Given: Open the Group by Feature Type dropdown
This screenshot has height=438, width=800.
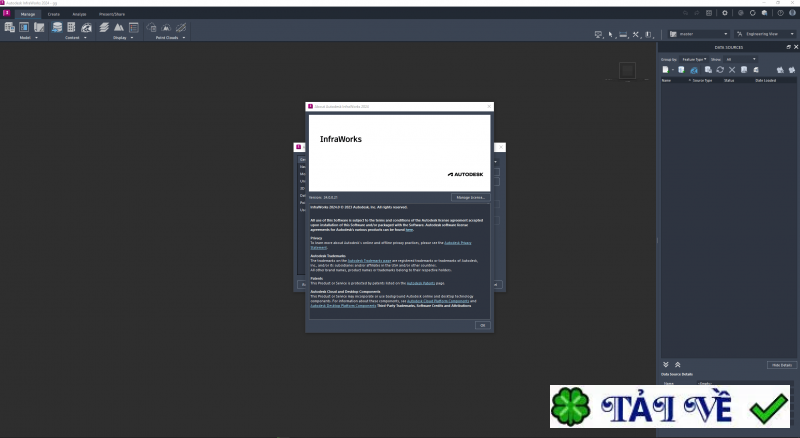Looking at the screenshot, I should click(694, 60).
